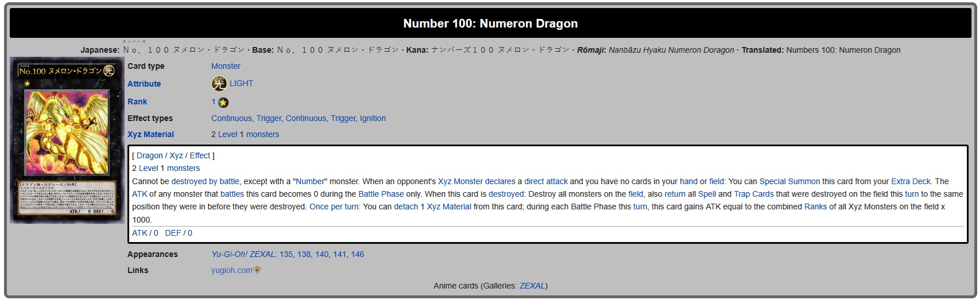Click the 'Appearances' label
This screenshot has height=300, width=980.
pos(153,254)
